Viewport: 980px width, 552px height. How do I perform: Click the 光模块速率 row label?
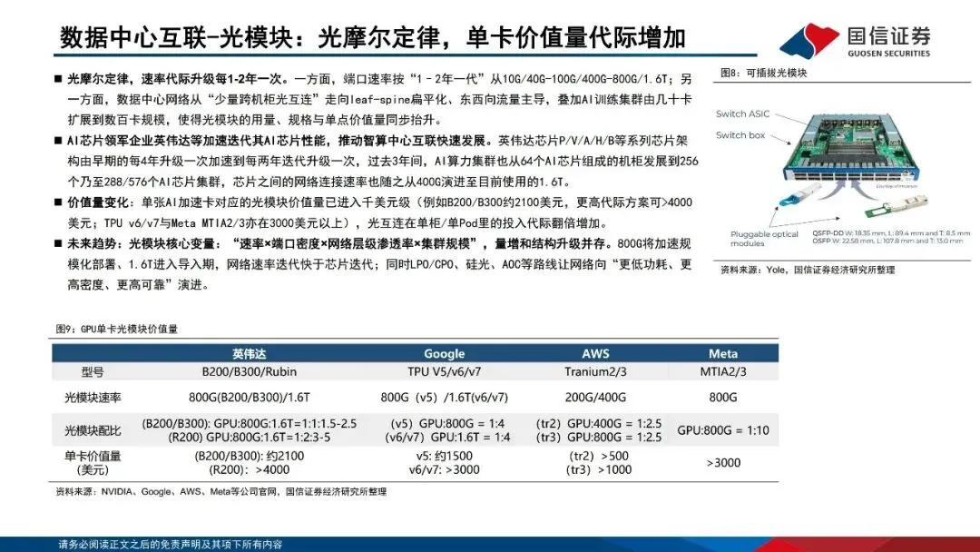tap(93, 398)
